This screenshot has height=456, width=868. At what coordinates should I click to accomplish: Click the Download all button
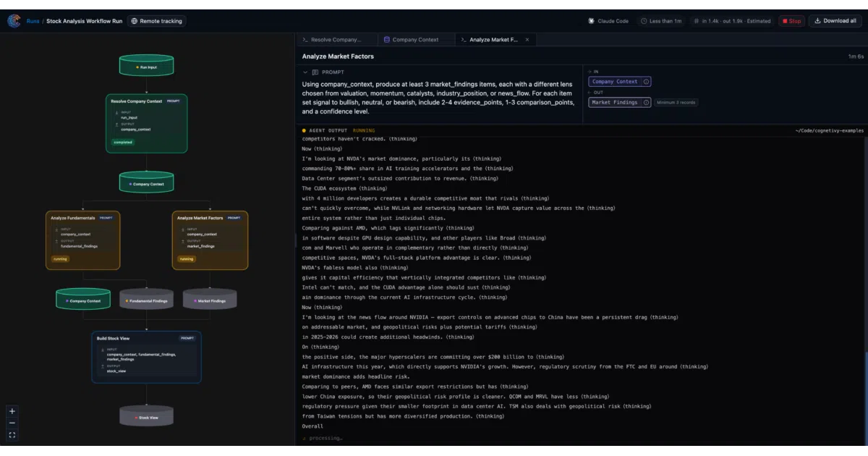(x=835, y=21)
